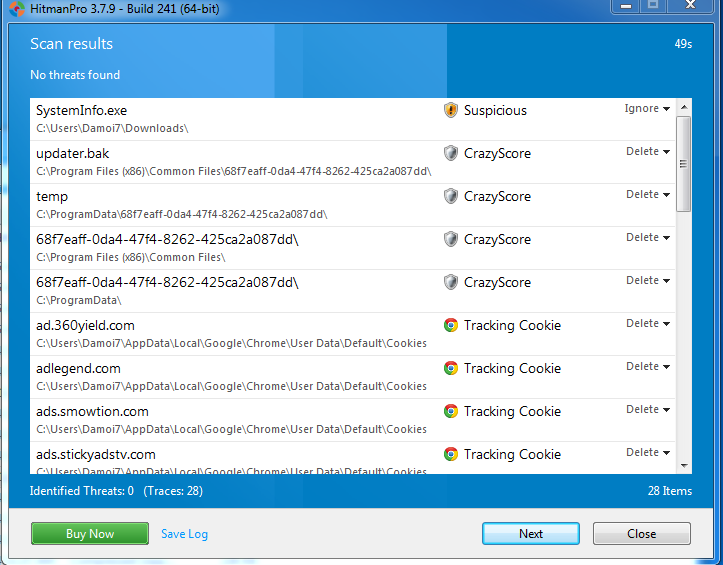Click the No threats found message
This screenshot has height=565, width=723.
75,75
